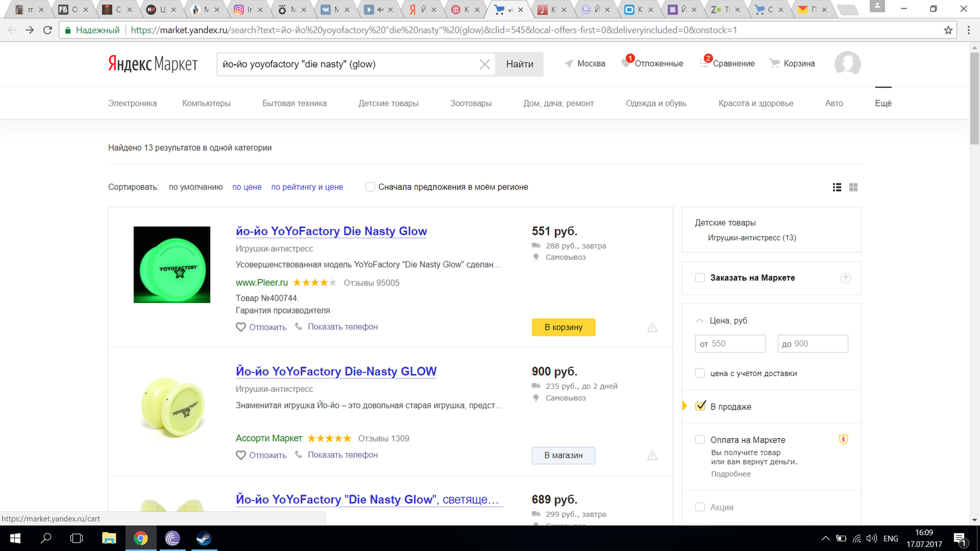Bookmark this page with the star icon
The width and height of the screenshot is (980, 551).
pyautogui.click(x=948, y=30)
